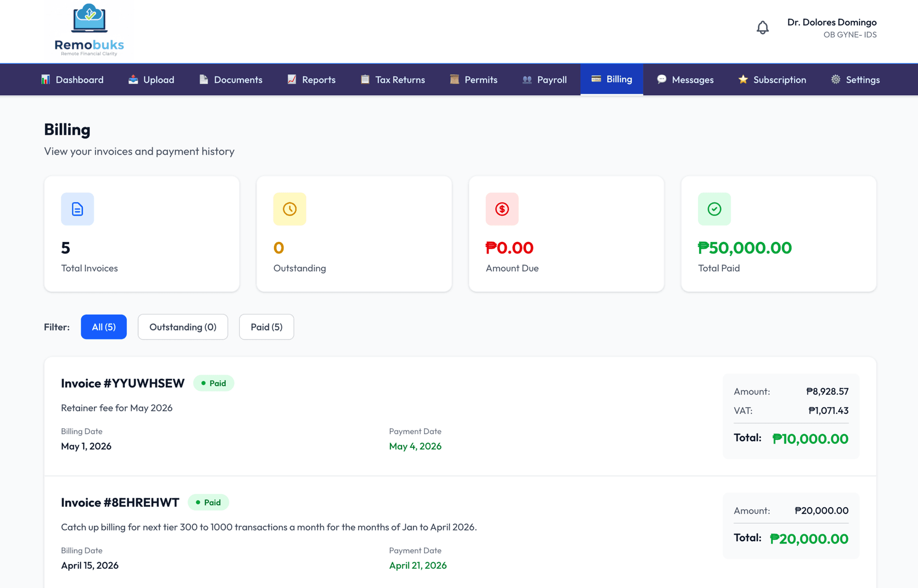Click Invoice #8EHREHWT title
This screenshot has width=918, height=588.
point(120,502)
